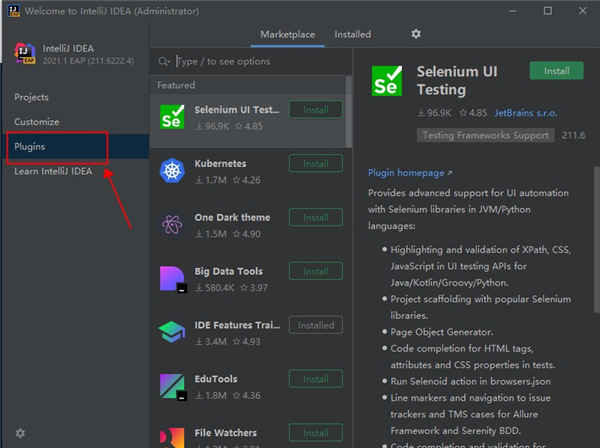The image size is (600, 448).
Task: Install the EduTools plugin
Action: tap(316, 379)
